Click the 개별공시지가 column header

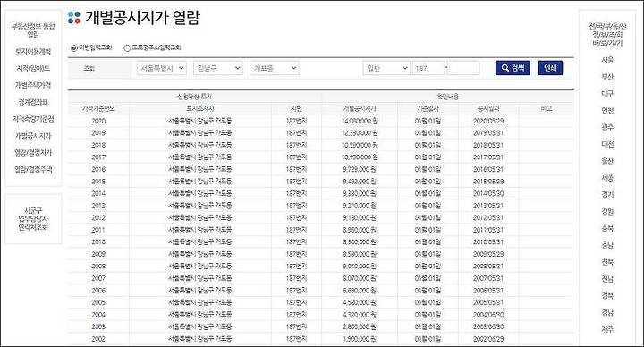coord(360,109)
